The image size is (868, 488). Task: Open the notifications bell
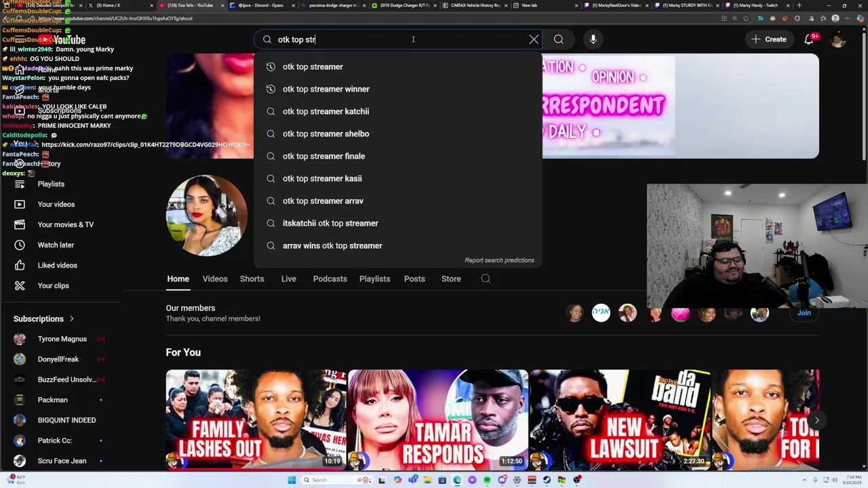809,39
